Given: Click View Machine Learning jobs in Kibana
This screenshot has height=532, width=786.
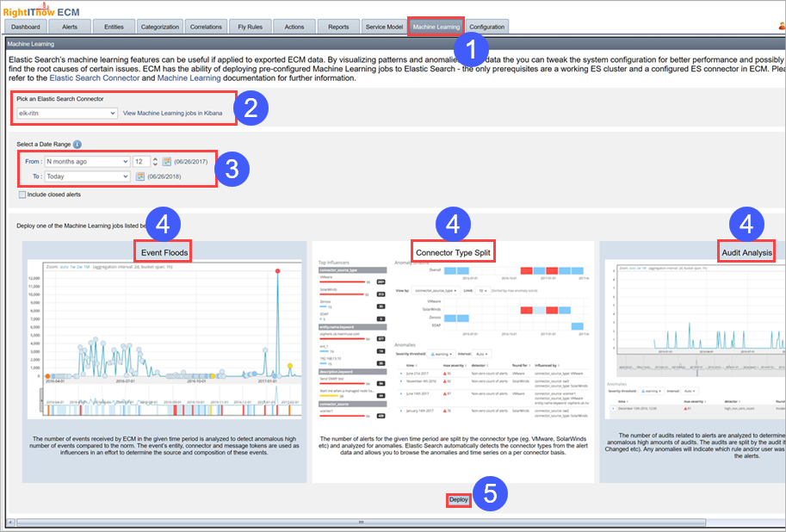Looking at the screenshot, I should tap(172, 114).
